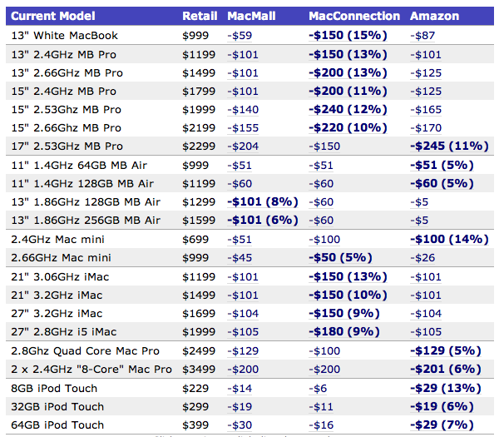The width and height of the screenshot is (504, 437).
Task: Open MacConnection -$50 (5%) for 2.66GHz Mac mini
Action: click(340, 257)
